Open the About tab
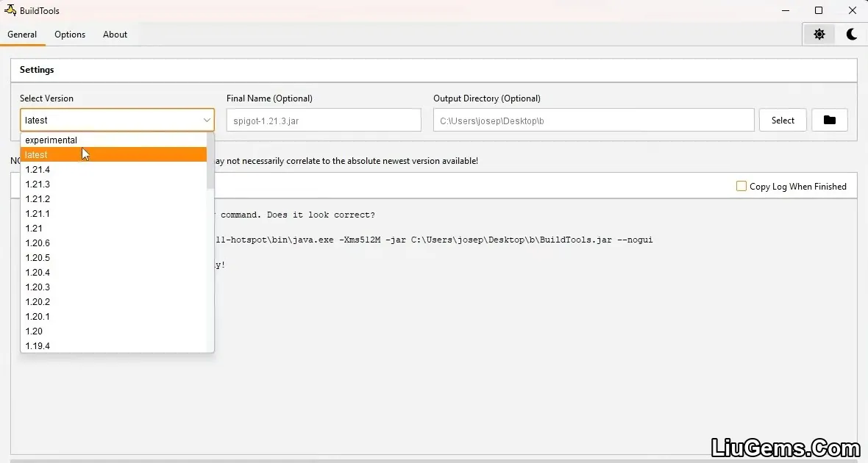Image resolution: width=868 pixels, height=463 pixels. tap(115, 35)
